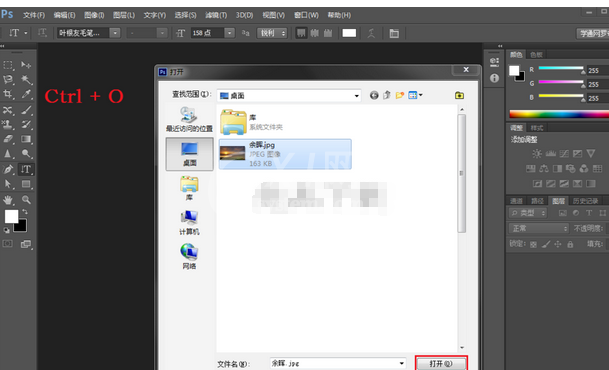
Task: Toggle filter for type layers
Action: click(x=589, y=213)
